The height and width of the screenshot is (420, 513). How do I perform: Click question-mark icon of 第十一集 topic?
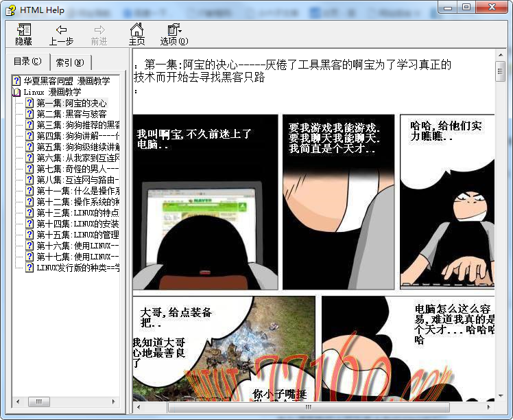click(x=29, y=191)
